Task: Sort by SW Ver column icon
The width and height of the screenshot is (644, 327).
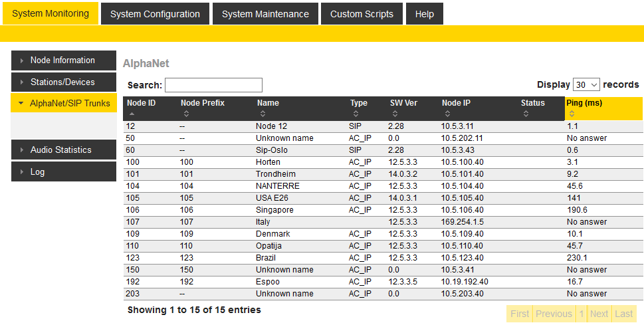Action: [x=395, y=114]
